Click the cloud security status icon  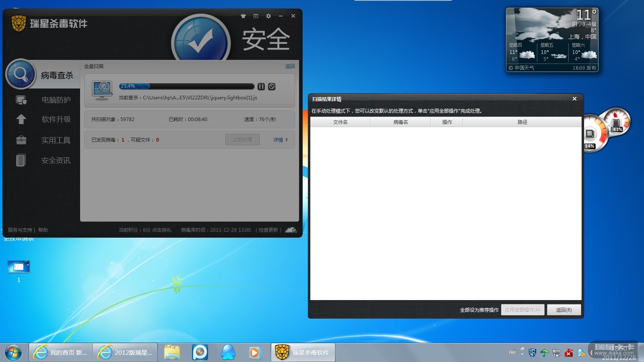point(291,230)
